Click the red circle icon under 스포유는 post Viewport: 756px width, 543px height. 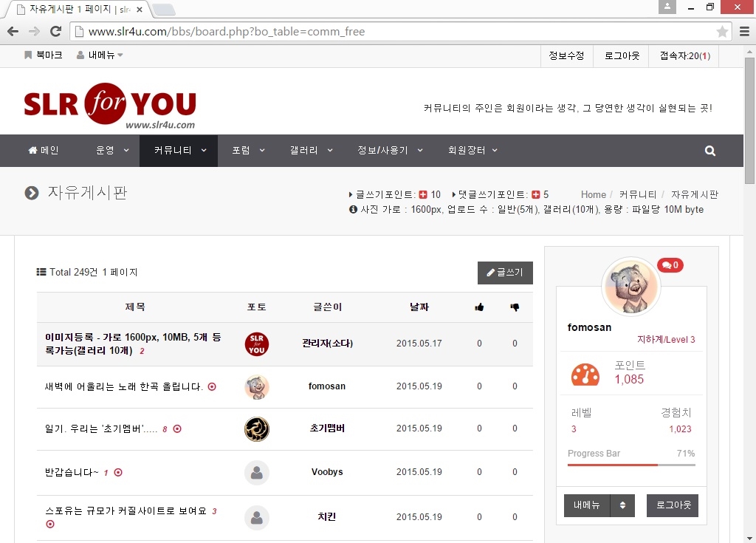[x=50, y=525]
